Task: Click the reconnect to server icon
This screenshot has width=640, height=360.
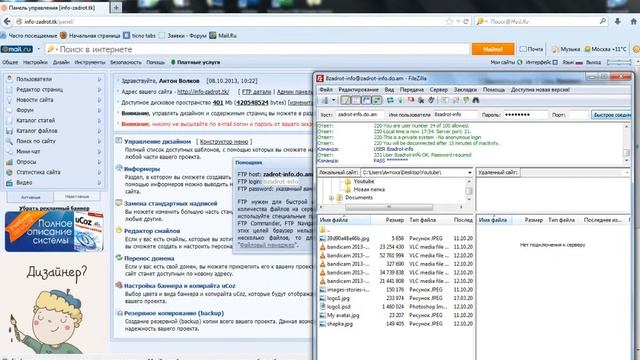Action: click(x=431, y=100)
